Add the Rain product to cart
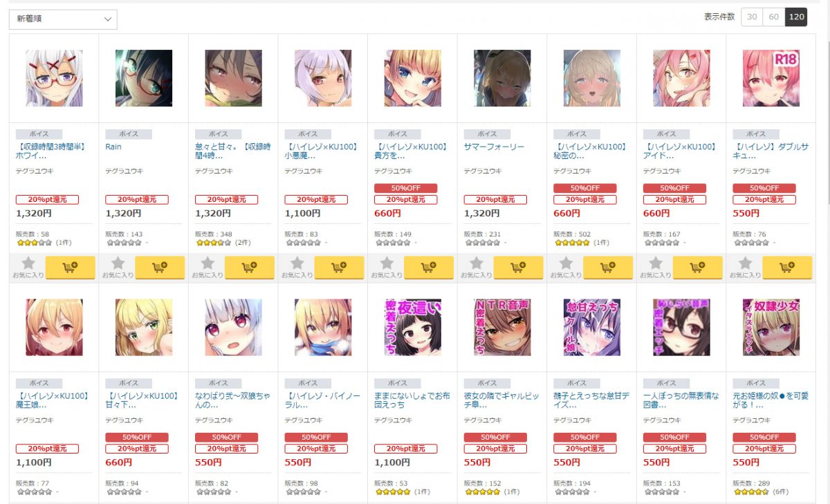The image size is (830, 504). coord(160,267)
